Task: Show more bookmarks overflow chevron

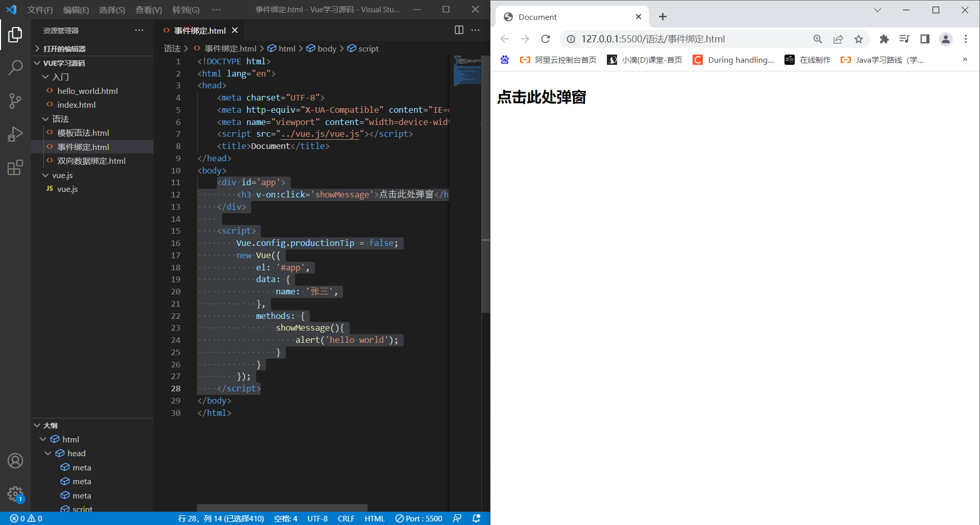Action: [x=965, y=60]
